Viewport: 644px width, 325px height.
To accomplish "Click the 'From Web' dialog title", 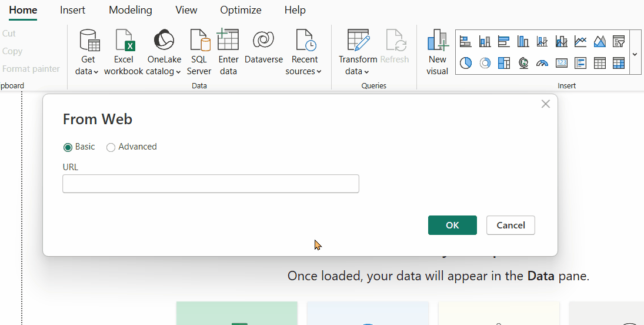I will (98, 120).
